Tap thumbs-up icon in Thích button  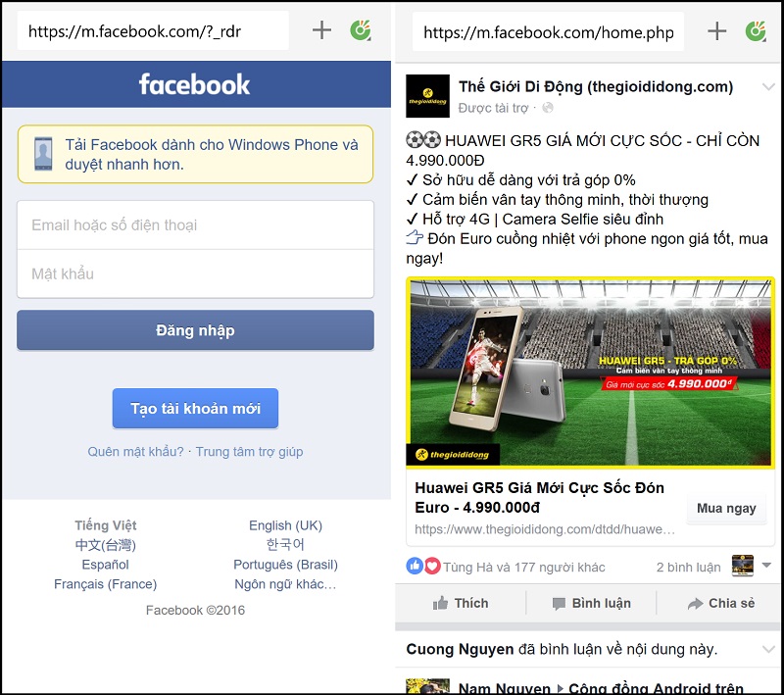pos(440,603)
